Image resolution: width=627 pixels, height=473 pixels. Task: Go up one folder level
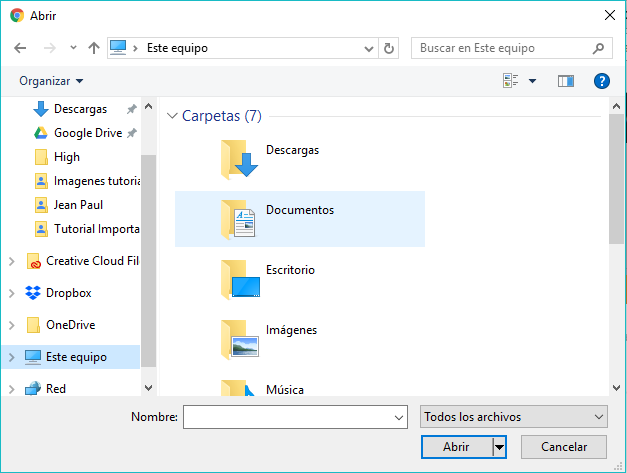click(94, 48)
